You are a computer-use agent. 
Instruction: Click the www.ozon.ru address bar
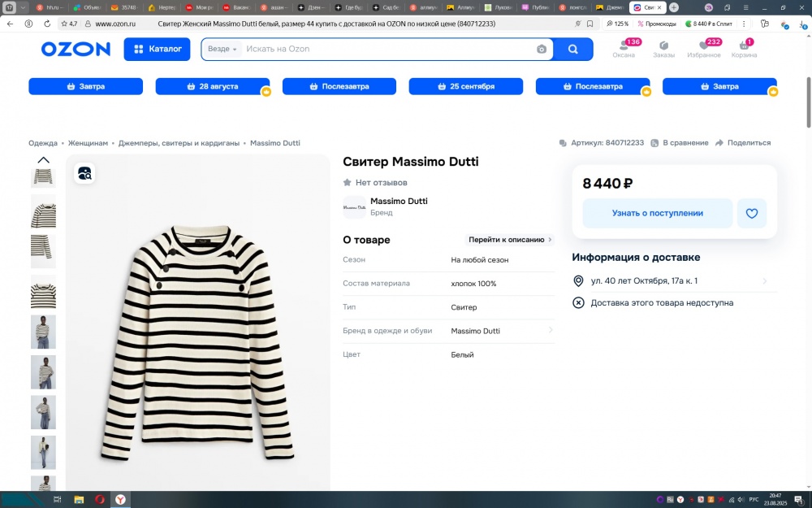point(115,24)
